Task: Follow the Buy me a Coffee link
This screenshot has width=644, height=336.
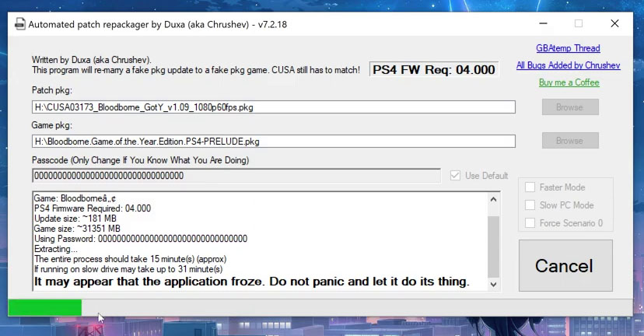Action: coord(569,82)
